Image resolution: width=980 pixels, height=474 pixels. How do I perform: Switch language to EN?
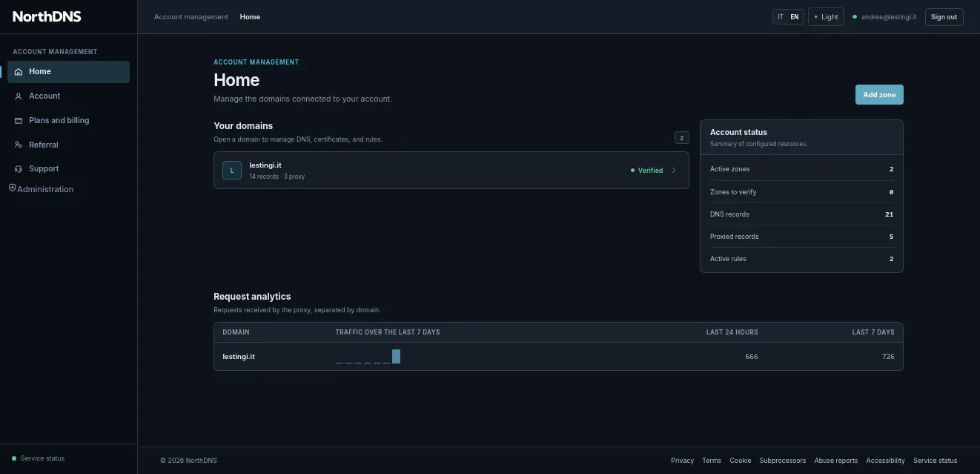point(795,17)
